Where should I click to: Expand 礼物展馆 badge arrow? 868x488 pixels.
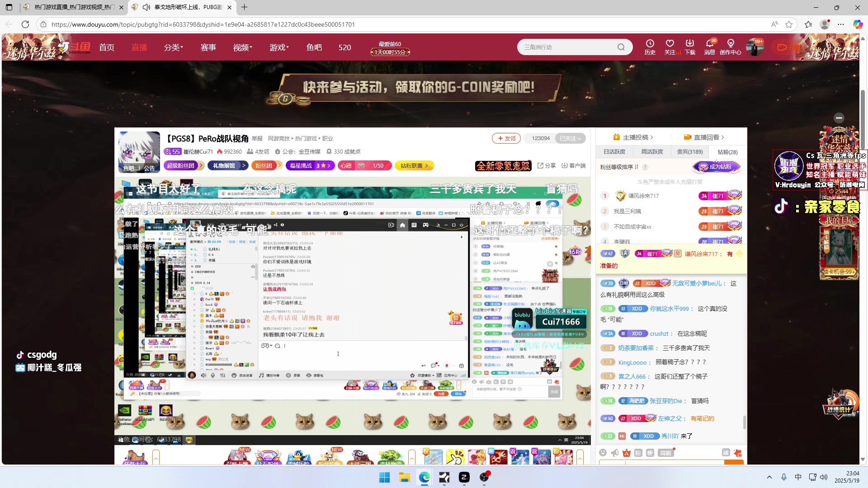pyautogui.click(x=244, y=166)
